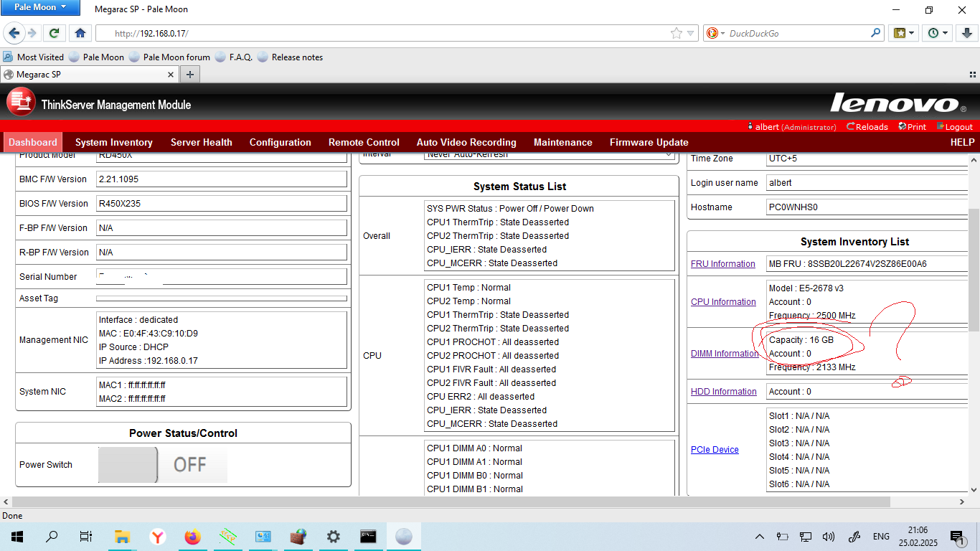Open the command prompt taskbar icon
The image size is (980, 551).
pyautogui.click(x=369, y=536)
